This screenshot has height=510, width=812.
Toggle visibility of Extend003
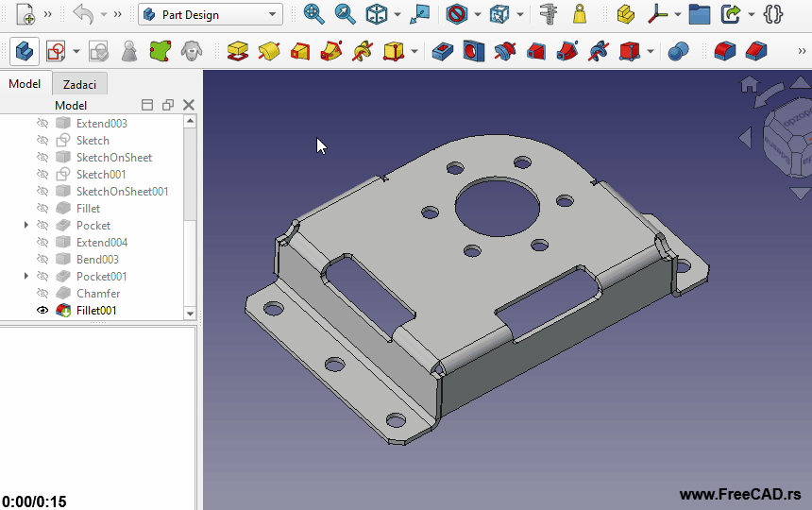(x=42, y=123)
